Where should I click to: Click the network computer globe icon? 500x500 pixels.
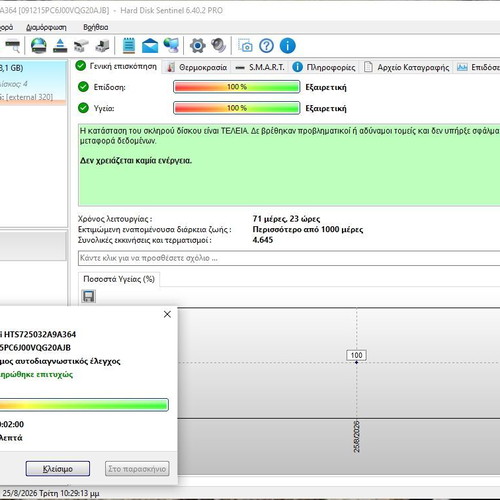tap(171, 46)
